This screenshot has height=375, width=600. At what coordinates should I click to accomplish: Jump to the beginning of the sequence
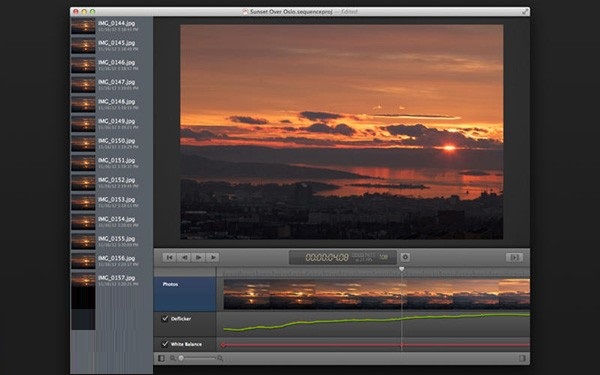coord(169,258)
